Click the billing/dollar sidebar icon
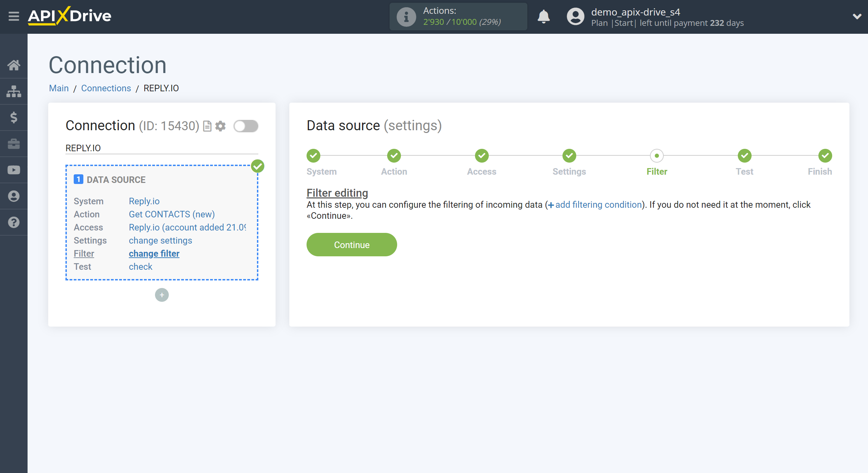Image resolution: width=868 pixels, height=473 pixels. coord(14,117)
